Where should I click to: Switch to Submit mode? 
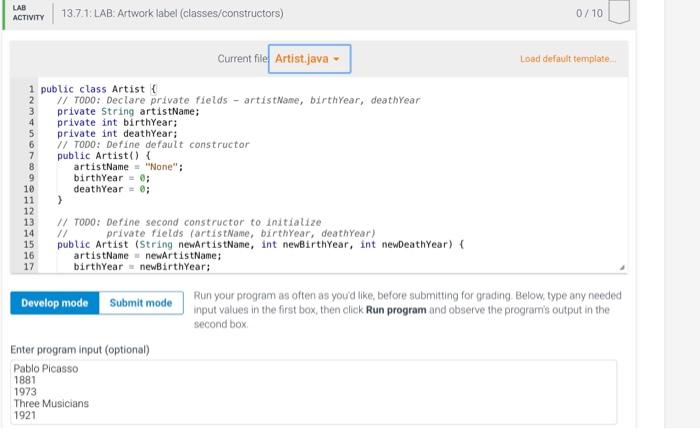coord(141,303)
